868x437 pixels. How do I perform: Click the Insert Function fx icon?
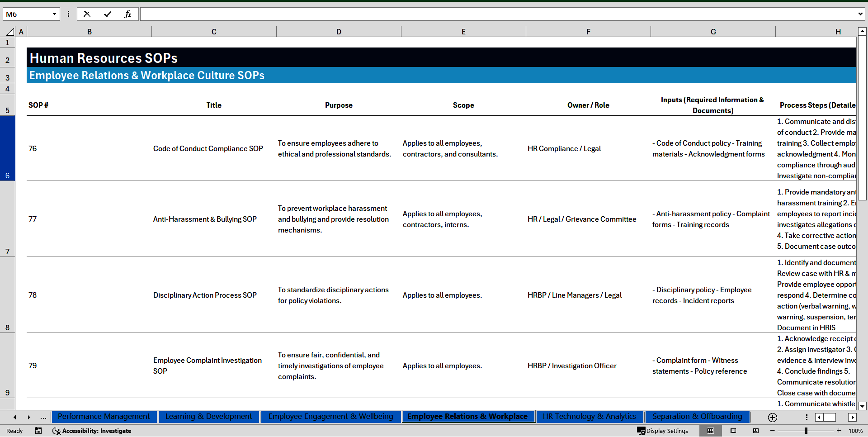pos(127,14)
